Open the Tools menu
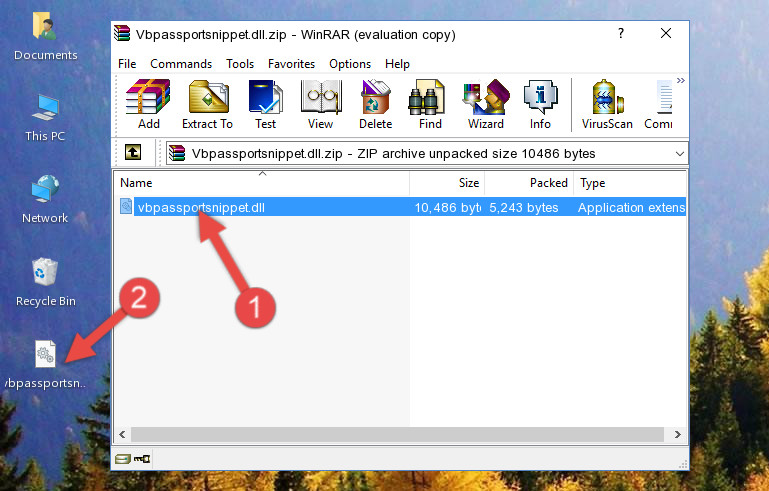The image size is (769, 491). 240,64
